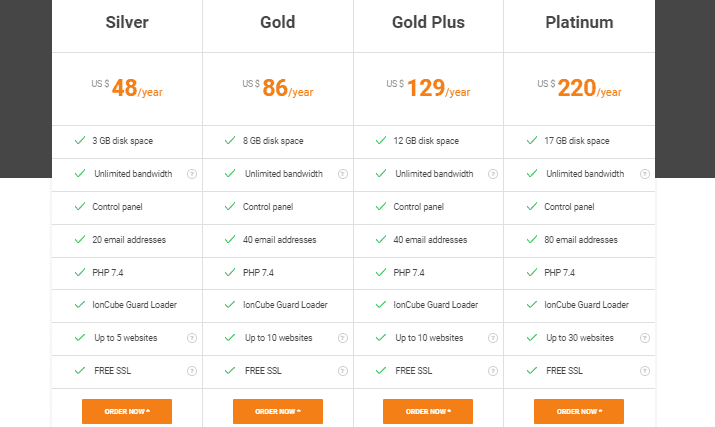Show info for Silver FREE SSL
Viewport: 715px width, 427px height.
tap(192, 371)
